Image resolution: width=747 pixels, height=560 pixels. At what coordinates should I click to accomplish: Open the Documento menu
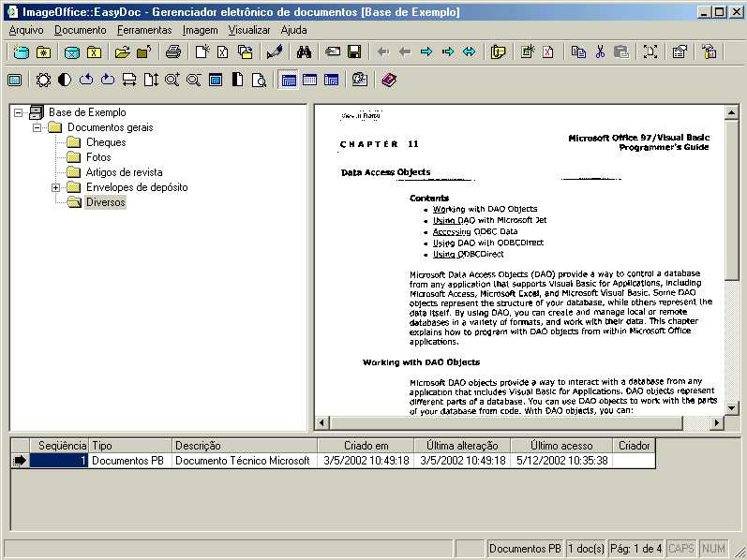pos(80,30)
